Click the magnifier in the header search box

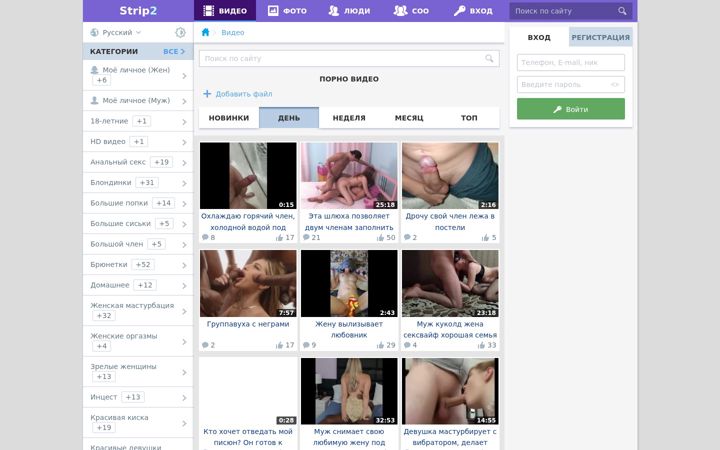click(x=622, y=11)
